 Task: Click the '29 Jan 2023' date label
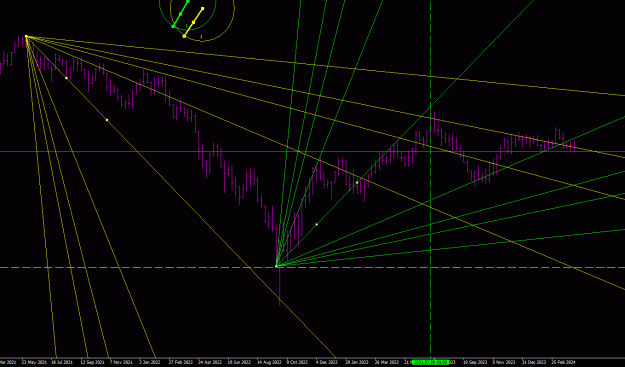coord(357,362)
